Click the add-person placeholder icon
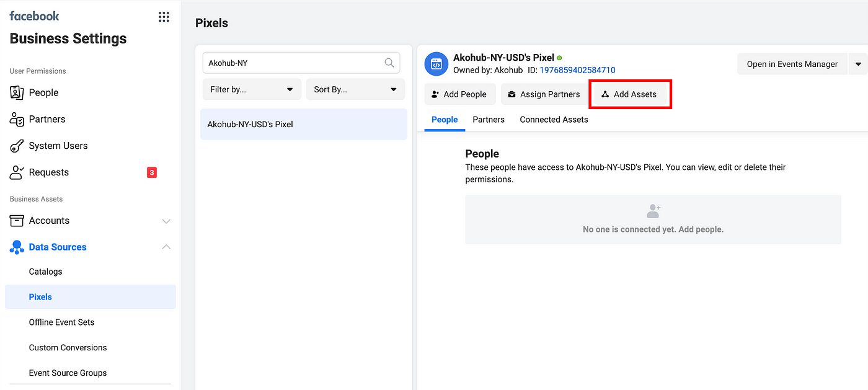Image resolution: width=868 pixels, height=390 pixels. (x=653, y=211)
